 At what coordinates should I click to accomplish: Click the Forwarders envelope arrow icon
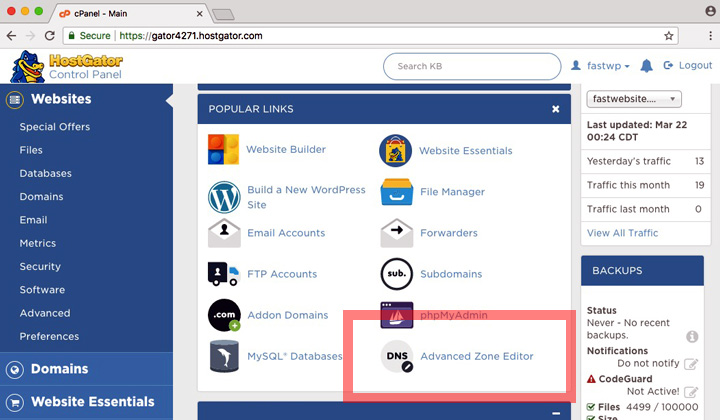coord(397,233)
